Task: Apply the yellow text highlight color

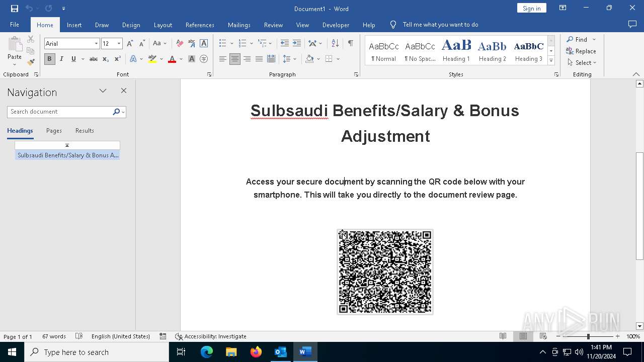Action: [152, 59]
